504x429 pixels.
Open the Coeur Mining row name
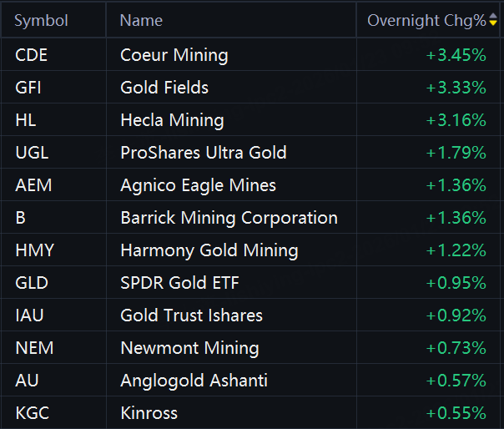pos(174,55)
